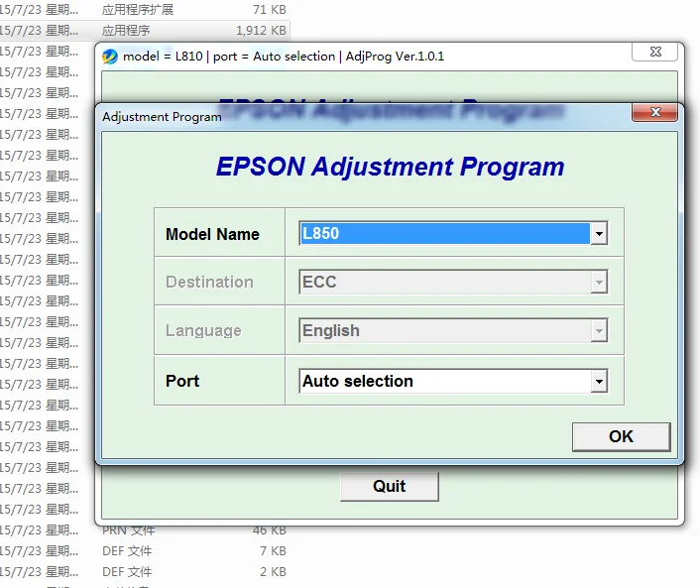
Task: Open the Model Name dropdown arrow
Action: pyautogui.click(x=599, y=233)
